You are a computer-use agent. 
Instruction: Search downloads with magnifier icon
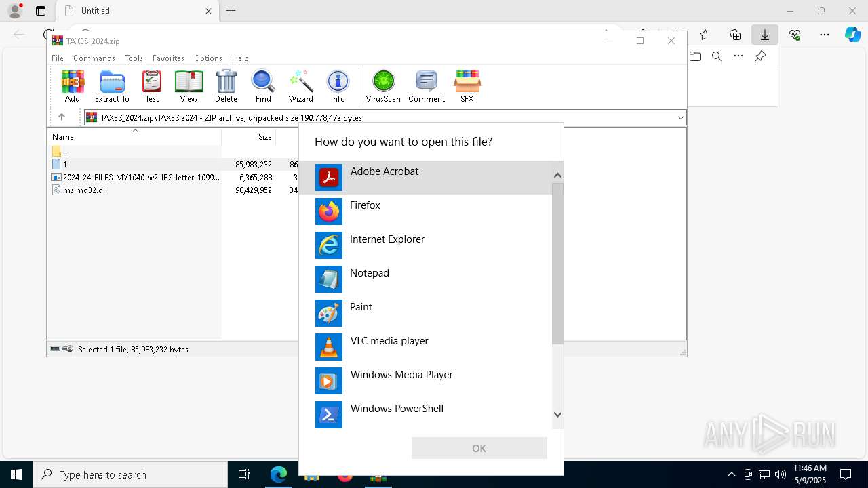point(717,56)
